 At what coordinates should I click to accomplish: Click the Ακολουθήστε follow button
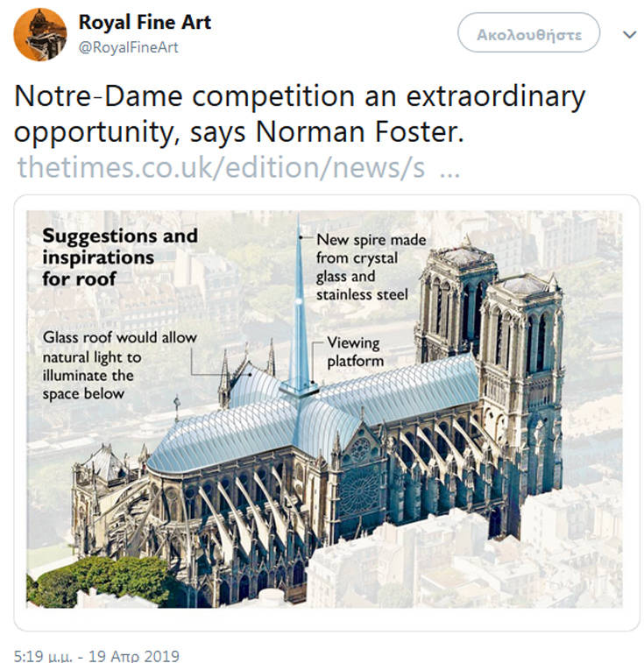coord(528,33)
